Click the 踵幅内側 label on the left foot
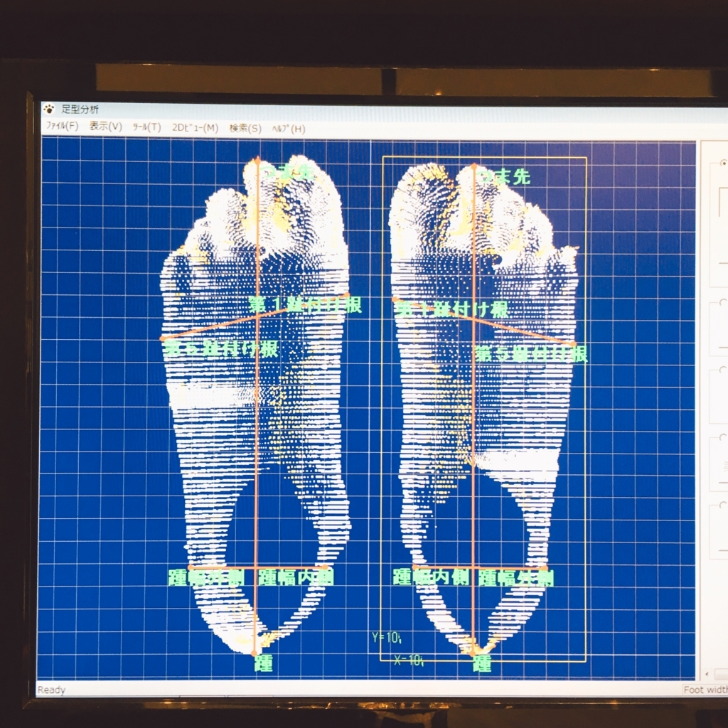 (296, 577)
